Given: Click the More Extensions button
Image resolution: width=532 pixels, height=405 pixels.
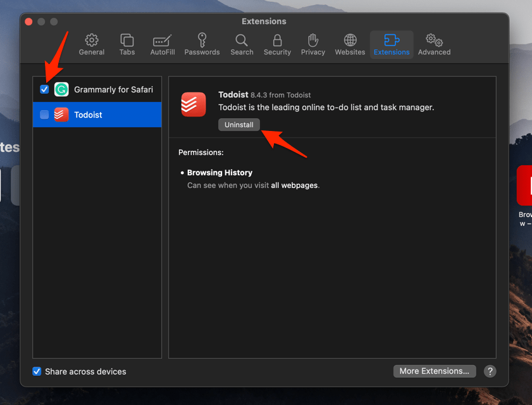Looking at the screenshot, I should pos(434,371).
